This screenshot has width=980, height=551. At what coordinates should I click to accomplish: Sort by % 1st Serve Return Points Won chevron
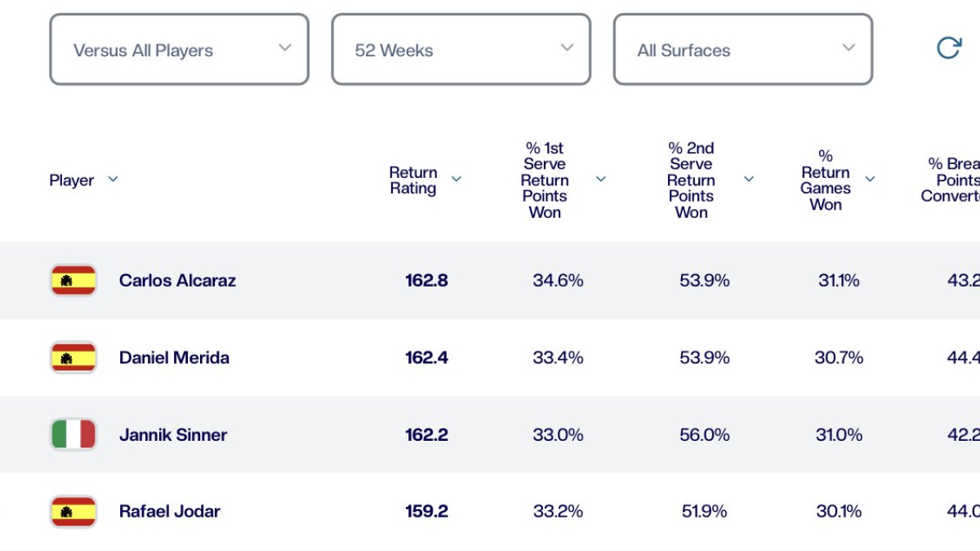pos(601,180)
